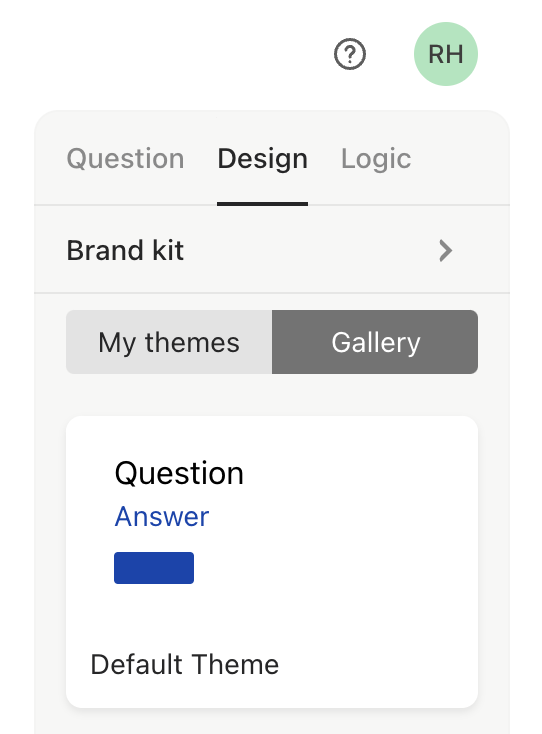Open the Logic tab
This screenshot has width=542, height=734.
[x=376, y=159]
